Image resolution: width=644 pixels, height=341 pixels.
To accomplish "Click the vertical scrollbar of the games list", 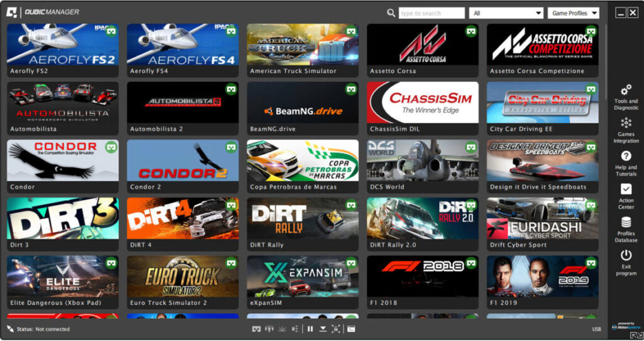I will click(606, 62).
